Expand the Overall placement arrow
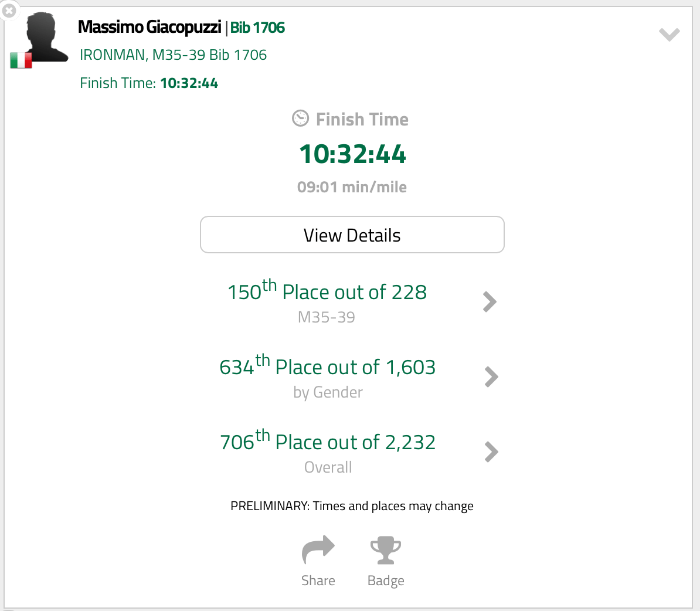This screenshot has width=700, height=611. (491, 452)
